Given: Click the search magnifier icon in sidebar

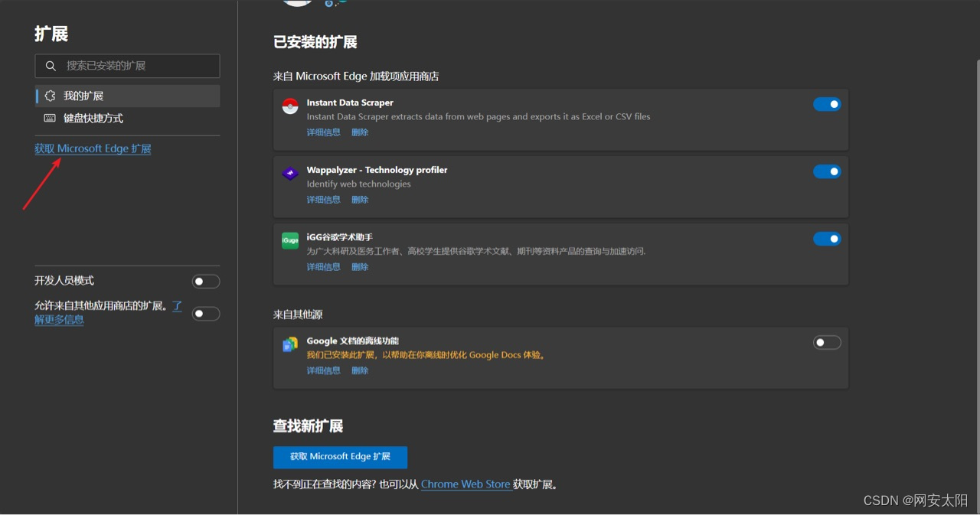Looking at the screenshot, I should click(x=51, y=66).
